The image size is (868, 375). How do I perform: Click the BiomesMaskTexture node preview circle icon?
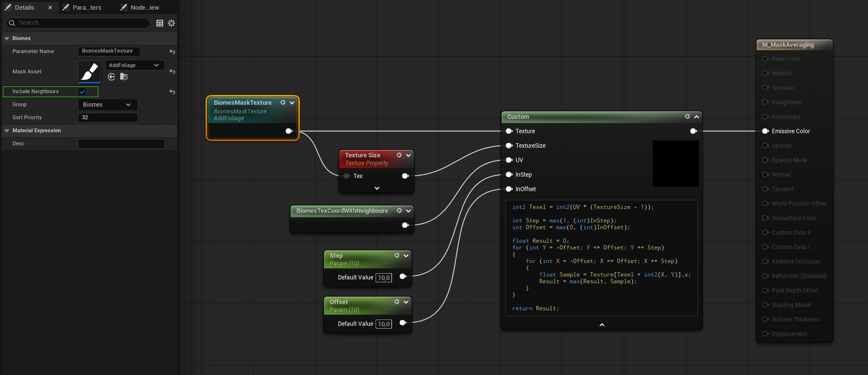point(283,102)
